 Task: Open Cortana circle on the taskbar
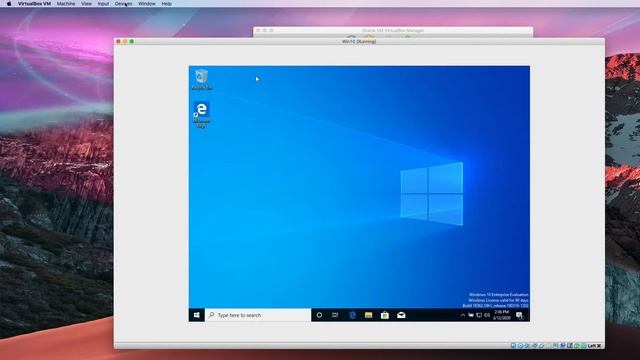319,315
